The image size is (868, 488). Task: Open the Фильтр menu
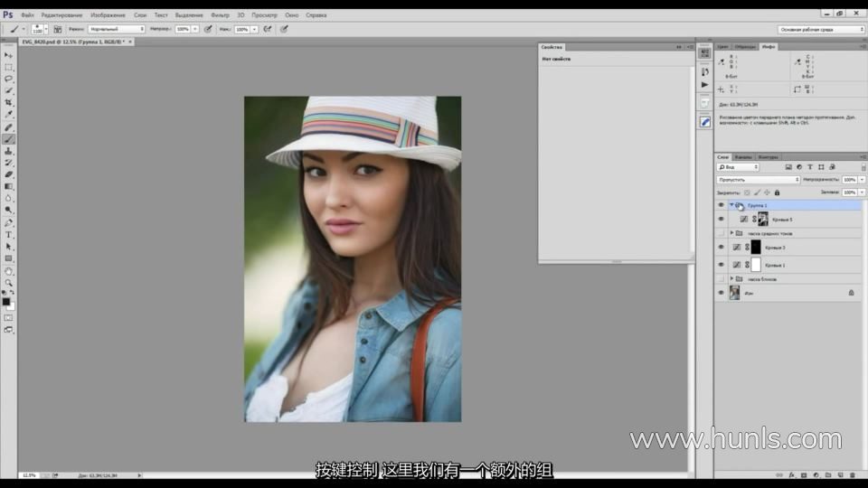pos(220,15)
